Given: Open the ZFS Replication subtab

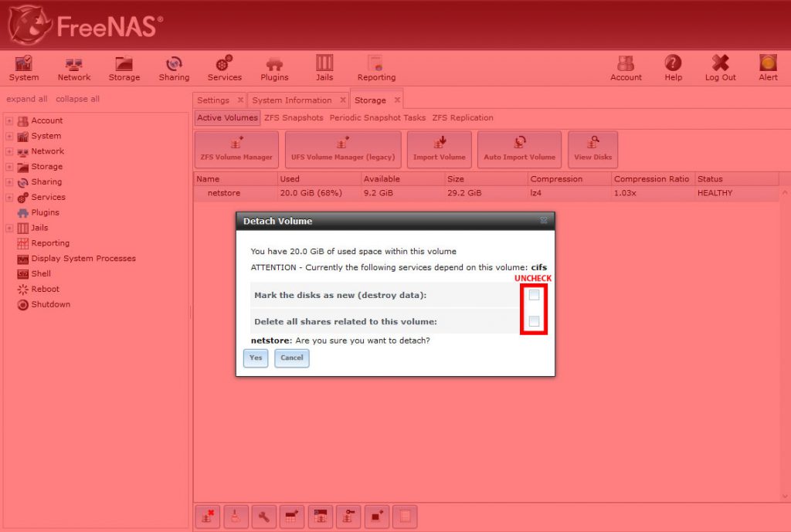Looking at the screenshot, I should [x=463, y=117].
